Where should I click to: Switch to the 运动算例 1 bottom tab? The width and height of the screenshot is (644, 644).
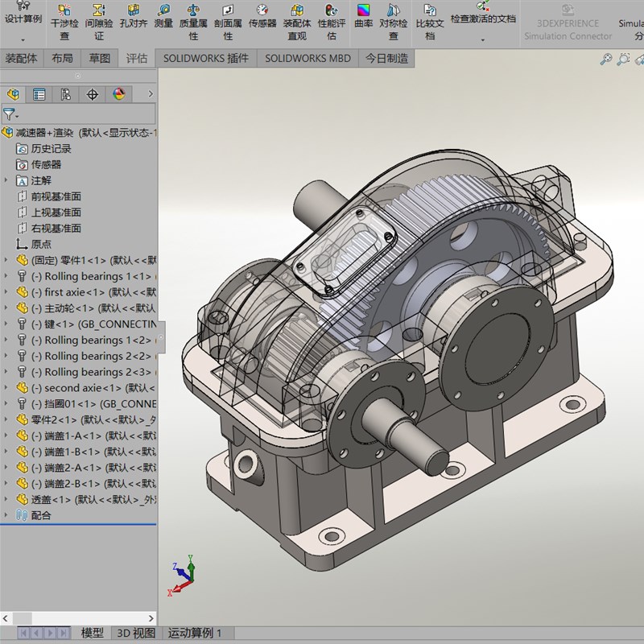coord(195,634)
